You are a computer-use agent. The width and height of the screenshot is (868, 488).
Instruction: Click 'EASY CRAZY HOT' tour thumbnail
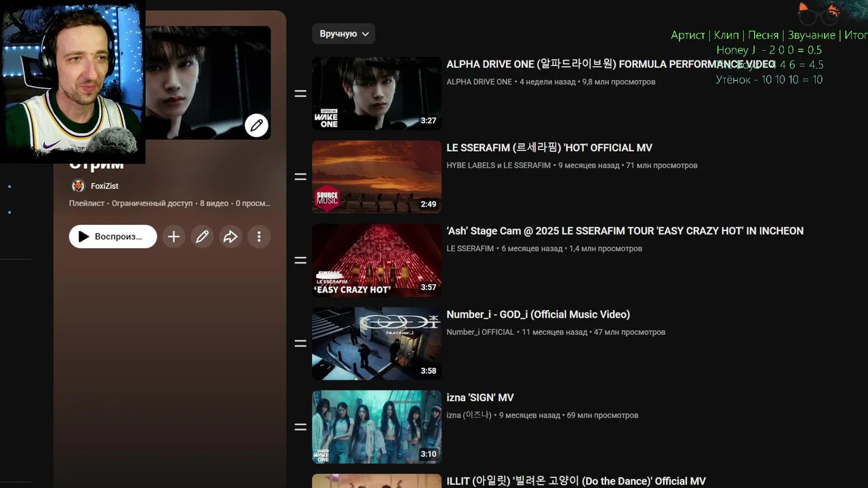(376, 260)
